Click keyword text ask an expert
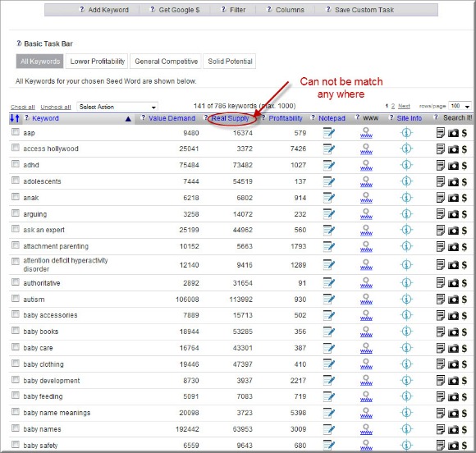 (44, 230)
